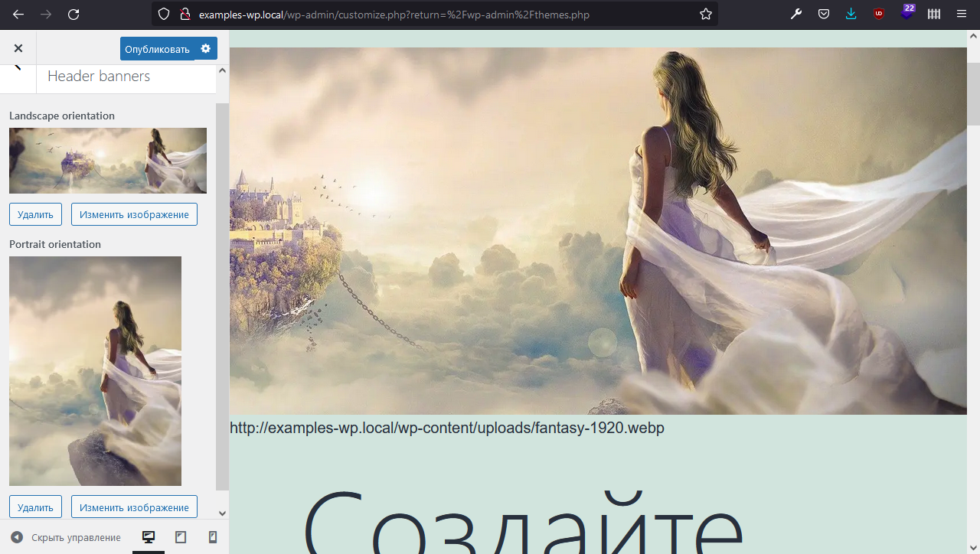Viewport: 980px width, 554px height.
Task: Change the Landscape orientation image
Action: (134, 214)
